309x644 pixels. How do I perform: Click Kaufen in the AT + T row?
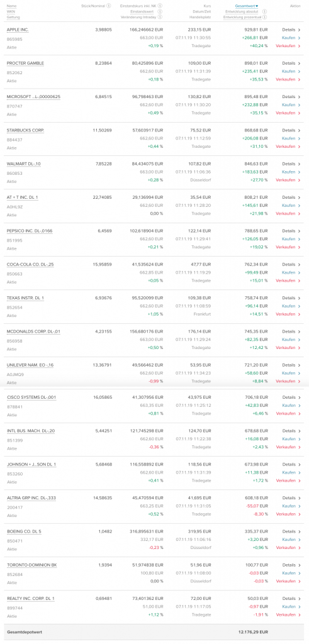(x=291, y=206)
